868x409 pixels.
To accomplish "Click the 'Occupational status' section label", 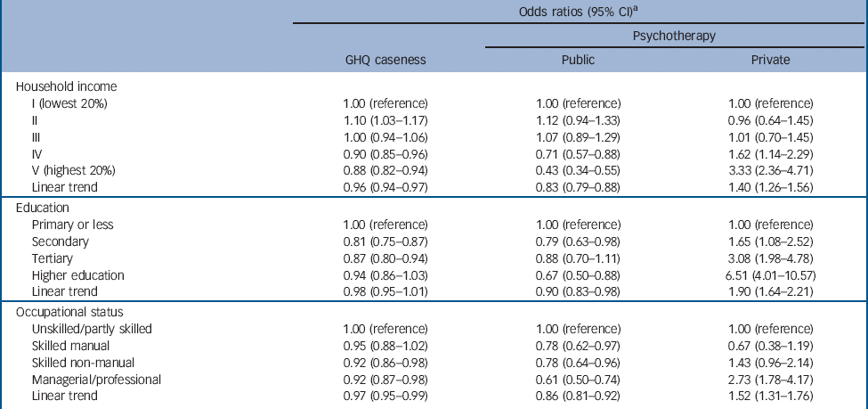I will [x=68, y=312].
